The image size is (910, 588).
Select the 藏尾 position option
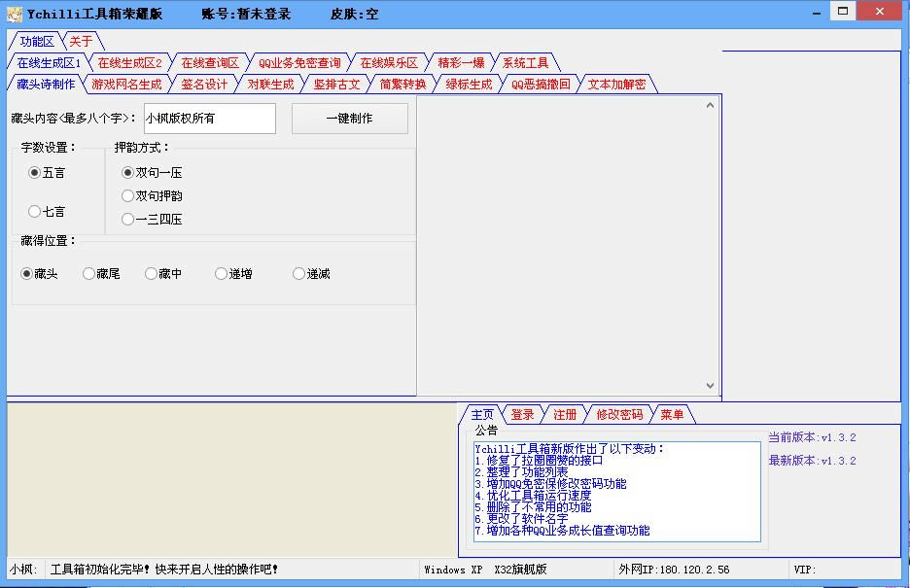(89, 274)
